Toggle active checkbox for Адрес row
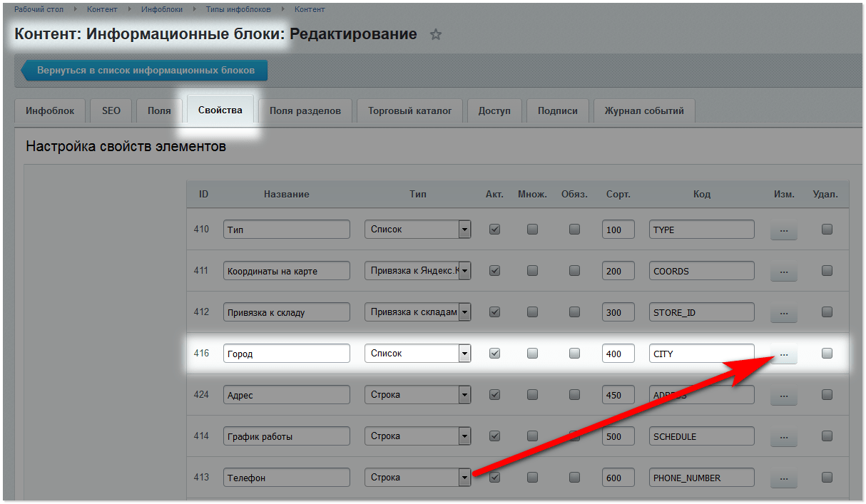The width and height of the screenshot is (866, 504). (494, 394)
